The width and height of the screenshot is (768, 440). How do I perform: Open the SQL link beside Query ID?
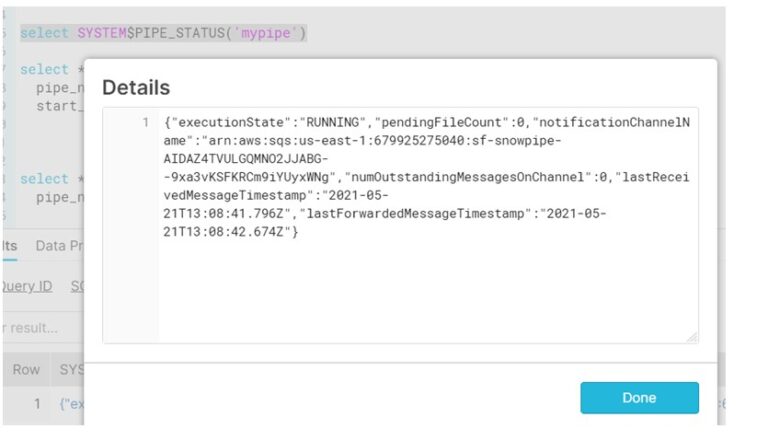(76, 286)
